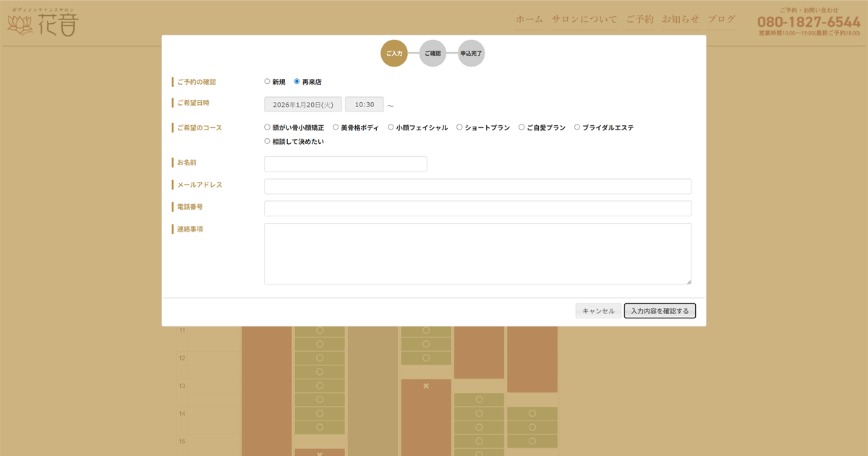
Task: Go to サロンについて page
Action: click(x=584, y=20)
